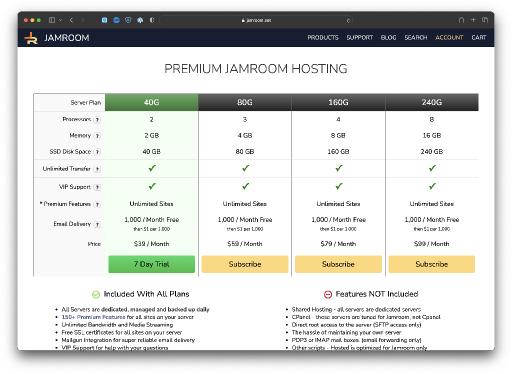Click the shield extension icon in toolbar

128,20
